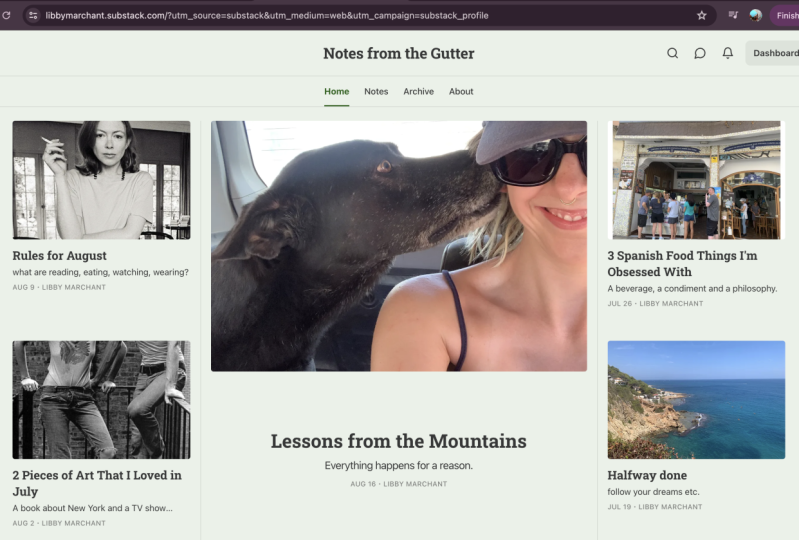Open the About tab
The image size is (799, 540).
[x=461, y=91]
